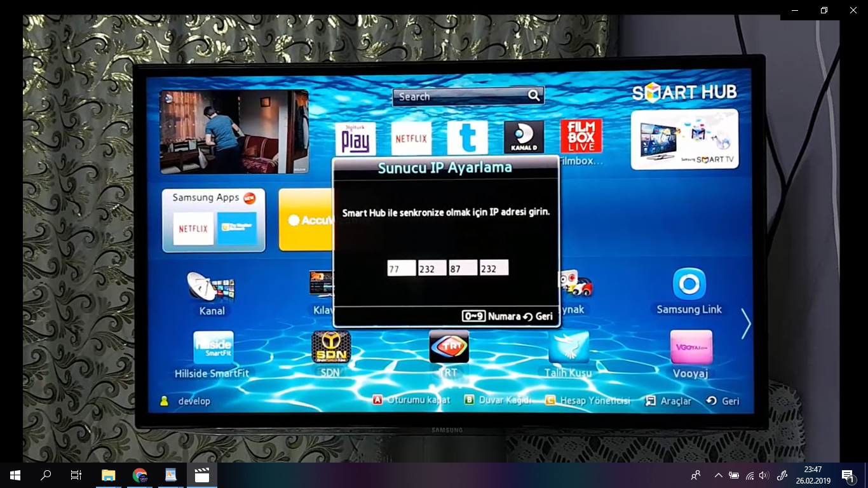868x488 pixels.
Task: Click Netflix thumbnail inside Samsung Apps tile
Action: [193, 228]
